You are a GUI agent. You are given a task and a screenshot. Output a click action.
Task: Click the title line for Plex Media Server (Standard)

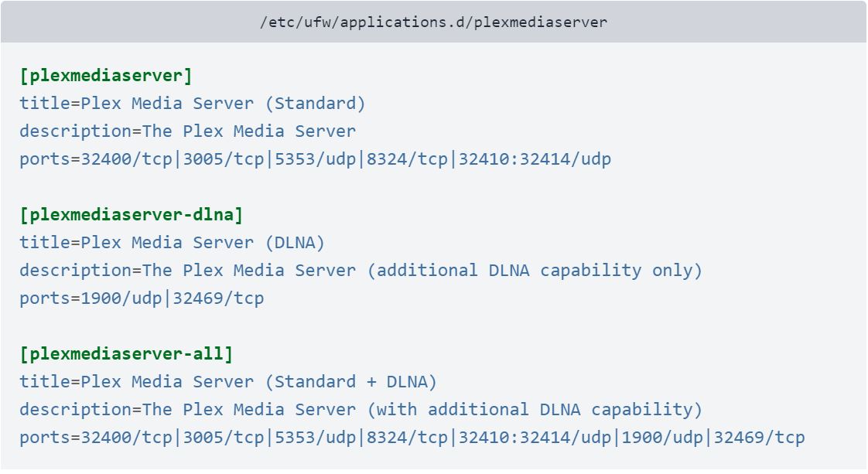pos(192,104)
